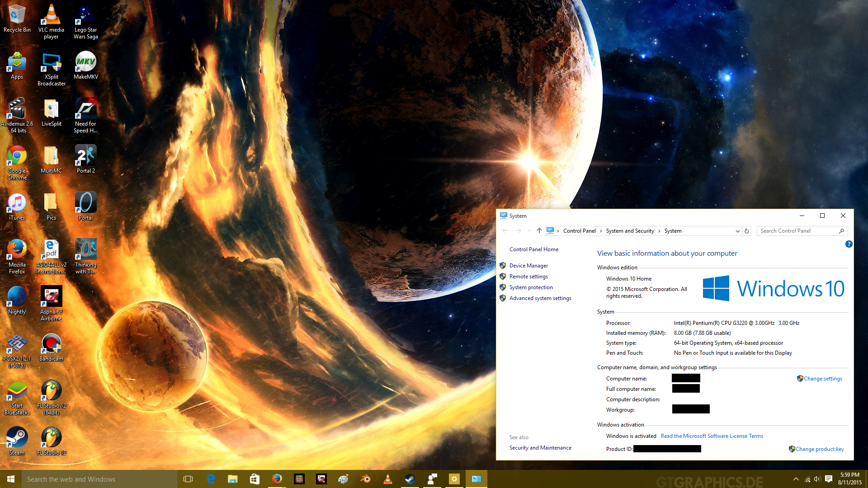Select the MakeMKV desktop icon
The width and height of the screenshot is (868, 488).
(85, 66)
